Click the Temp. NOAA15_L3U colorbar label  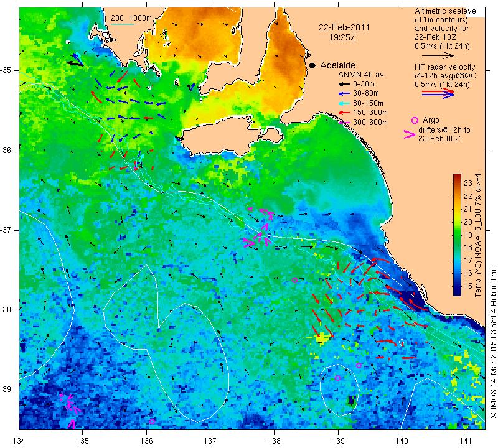(x=478, y=235)
